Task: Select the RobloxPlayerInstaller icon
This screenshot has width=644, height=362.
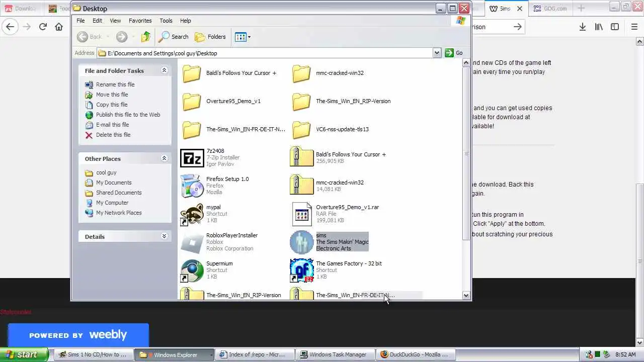Action: [192, 242]
